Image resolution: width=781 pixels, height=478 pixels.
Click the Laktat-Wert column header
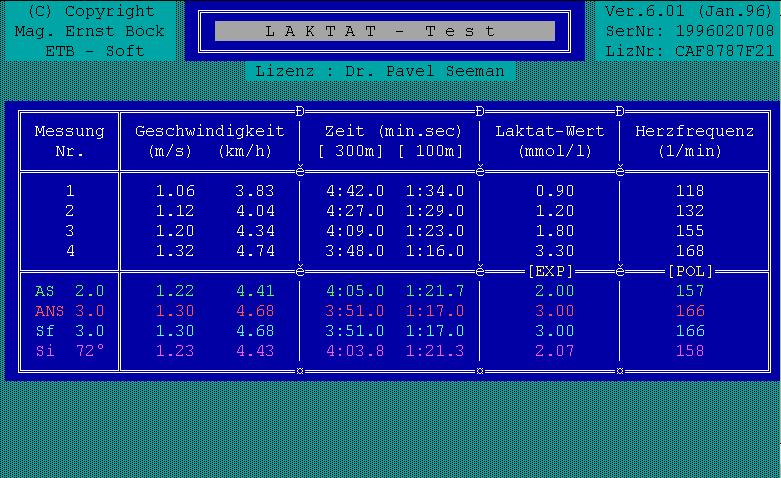549,131
